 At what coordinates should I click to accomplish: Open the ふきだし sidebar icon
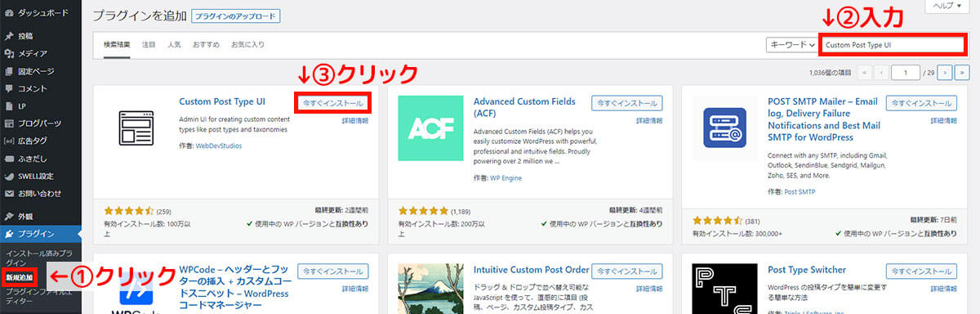[x=8, y=158]
